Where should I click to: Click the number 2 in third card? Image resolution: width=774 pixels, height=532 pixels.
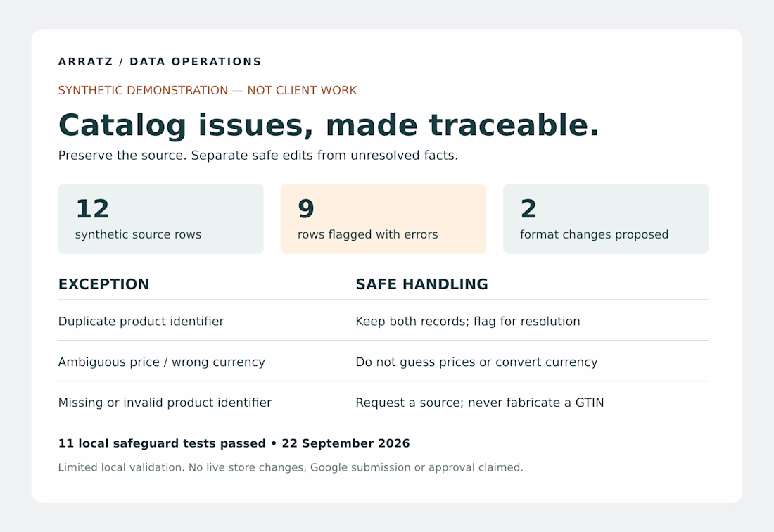528,209
